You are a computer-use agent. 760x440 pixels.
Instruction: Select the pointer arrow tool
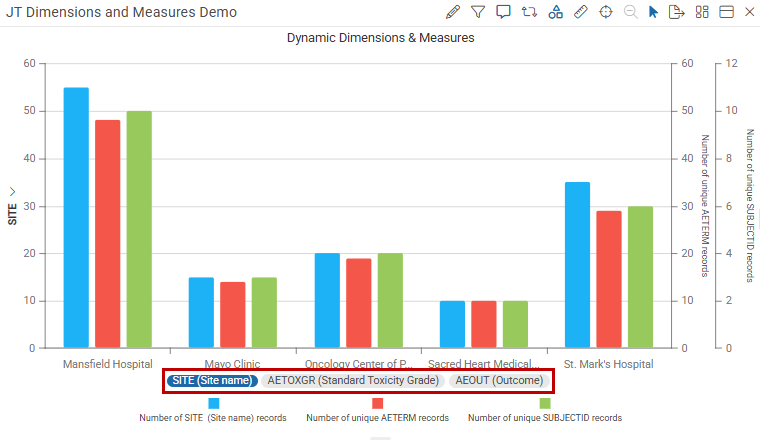[653, 12]
